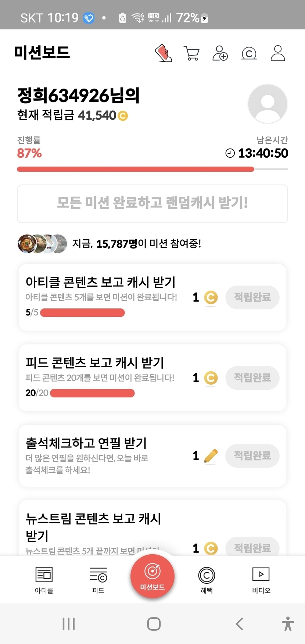Switch to the 아티클 tab
The height and width of the screenshot is (644, 305).
point(44,580)
